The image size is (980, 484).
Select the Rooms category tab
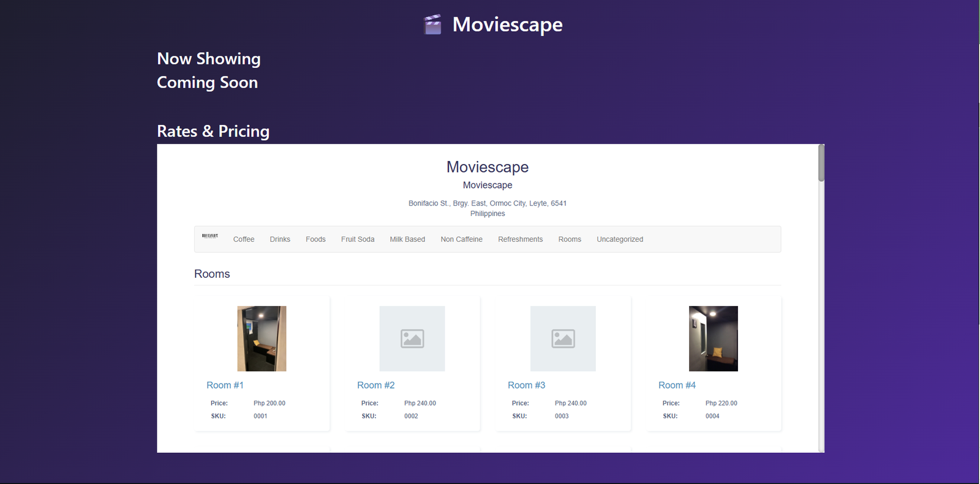(570, 239)
